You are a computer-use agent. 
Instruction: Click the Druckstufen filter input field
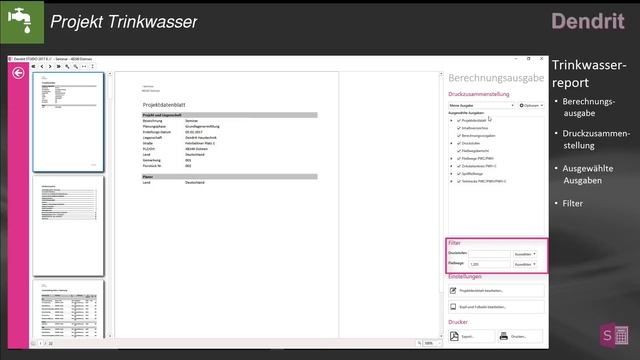tap(489, 254)
